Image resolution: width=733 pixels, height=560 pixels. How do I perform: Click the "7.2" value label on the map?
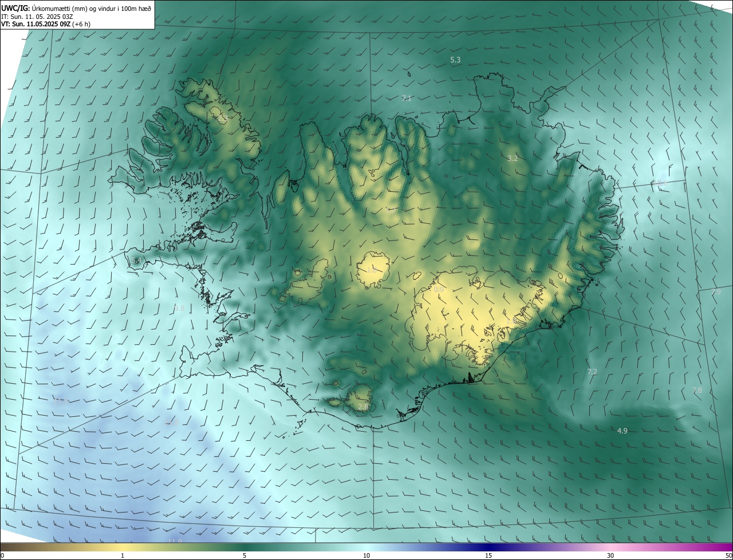592,372
